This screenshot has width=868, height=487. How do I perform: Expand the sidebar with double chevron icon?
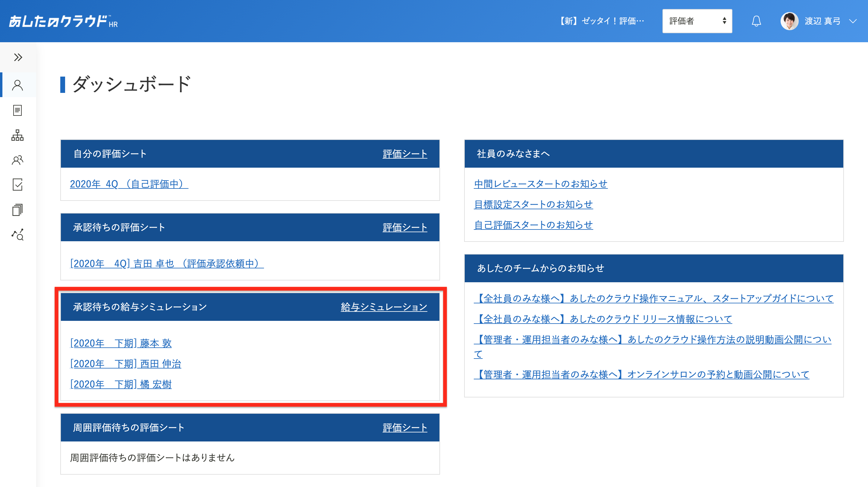coord(18,57)
